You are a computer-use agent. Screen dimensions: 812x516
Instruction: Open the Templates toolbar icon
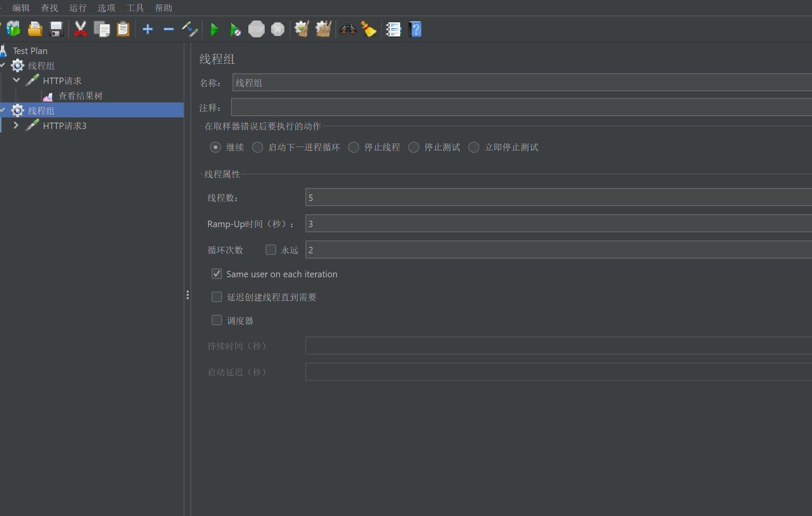click(x=13, y=29)
